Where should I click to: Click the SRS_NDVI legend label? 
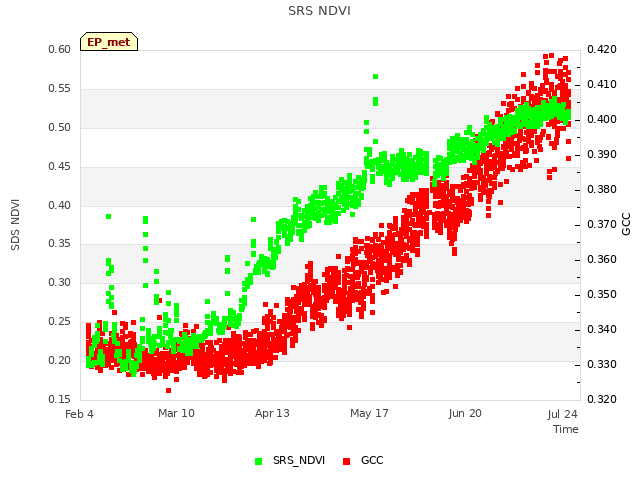(299, 460)
